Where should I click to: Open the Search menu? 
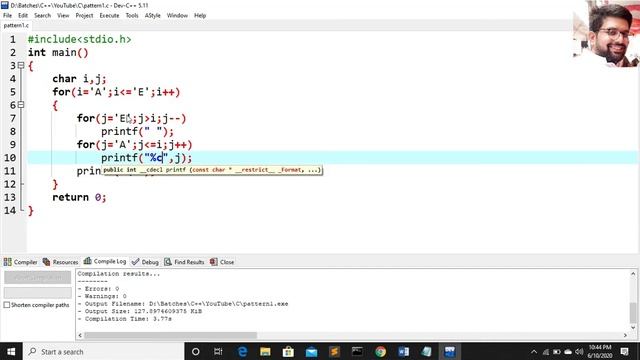click(42, 16)
